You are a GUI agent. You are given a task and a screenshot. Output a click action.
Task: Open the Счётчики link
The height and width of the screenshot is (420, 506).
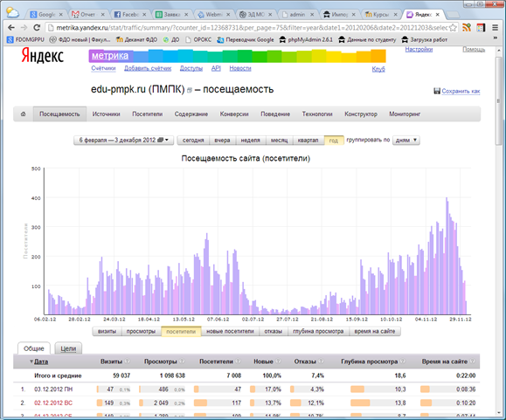[103, 68]
